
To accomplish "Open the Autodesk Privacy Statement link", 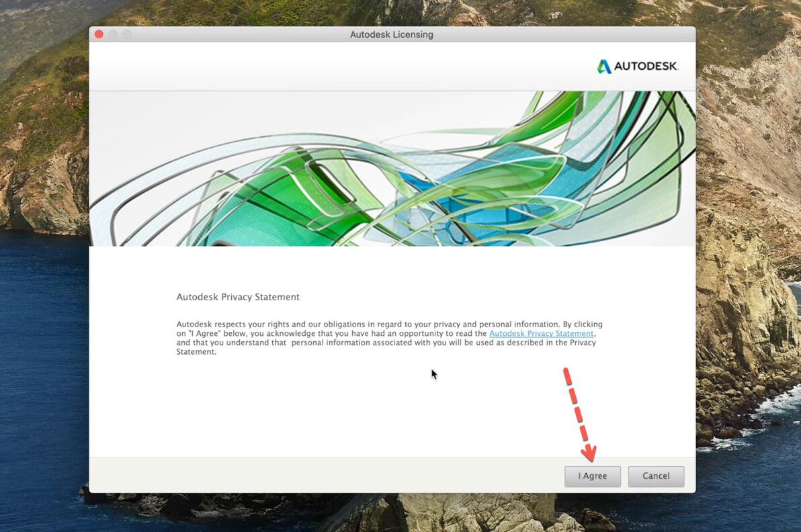I will click(542, 333).
